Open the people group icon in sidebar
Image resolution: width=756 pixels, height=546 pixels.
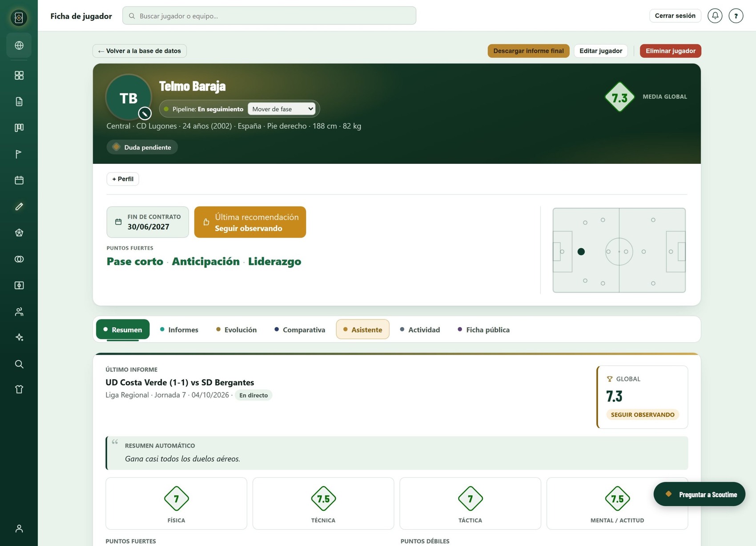point(19,311)
